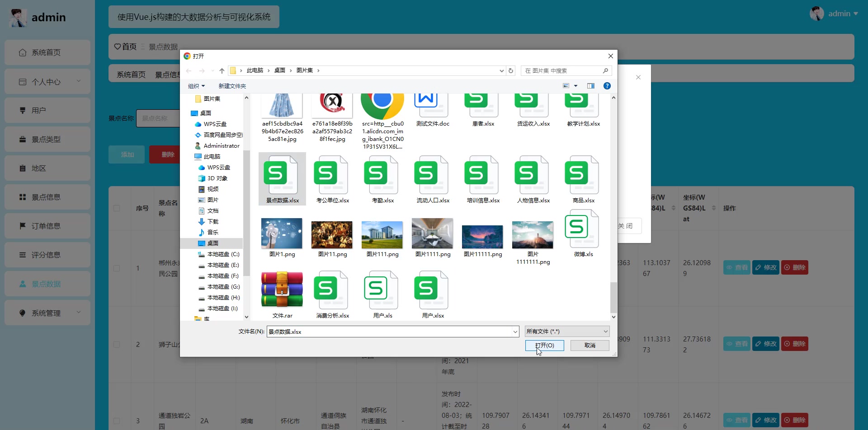Open the 所有文件 file type filter
The height and width of the screenshot is (430, 868).
click(x=567, y=332)
